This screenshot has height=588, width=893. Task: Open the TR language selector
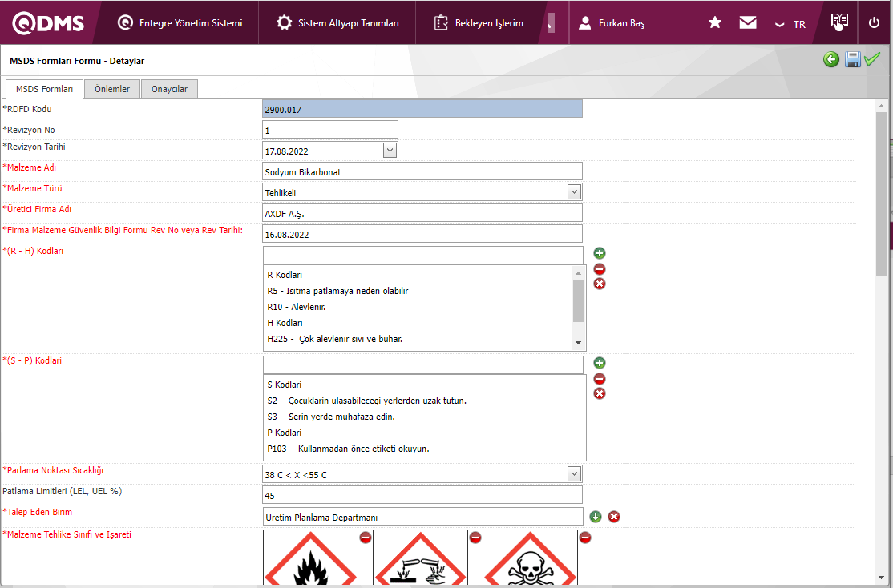tap(790, 24)
